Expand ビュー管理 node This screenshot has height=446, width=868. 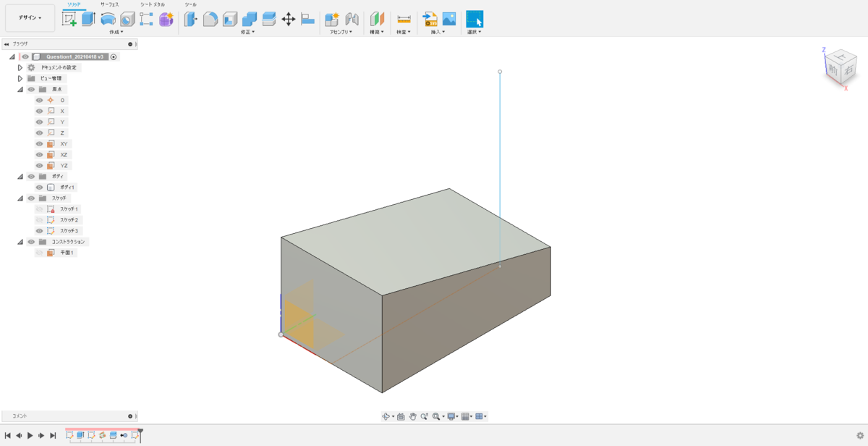point(20,78)
